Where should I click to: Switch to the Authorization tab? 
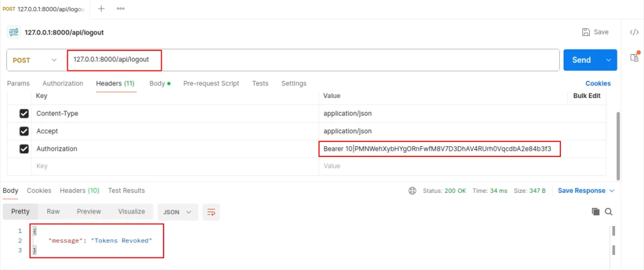click(x=62, y=84)
